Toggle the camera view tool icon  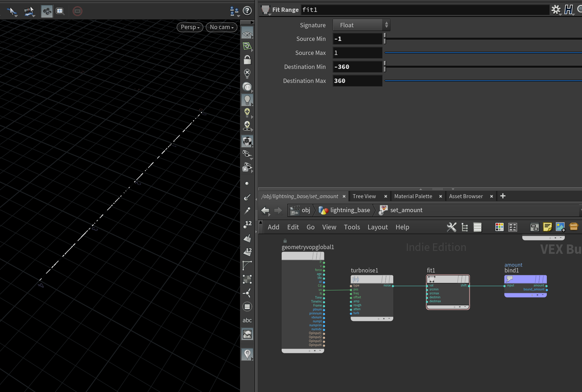tap(47, 10)
